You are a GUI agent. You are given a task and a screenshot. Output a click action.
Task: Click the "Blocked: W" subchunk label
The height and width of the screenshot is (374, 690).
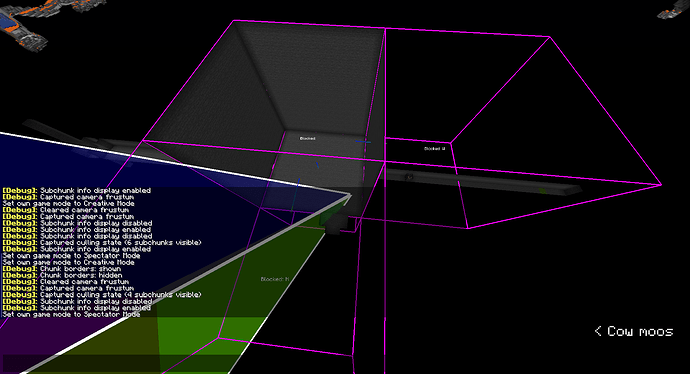[x=435, y=149]
